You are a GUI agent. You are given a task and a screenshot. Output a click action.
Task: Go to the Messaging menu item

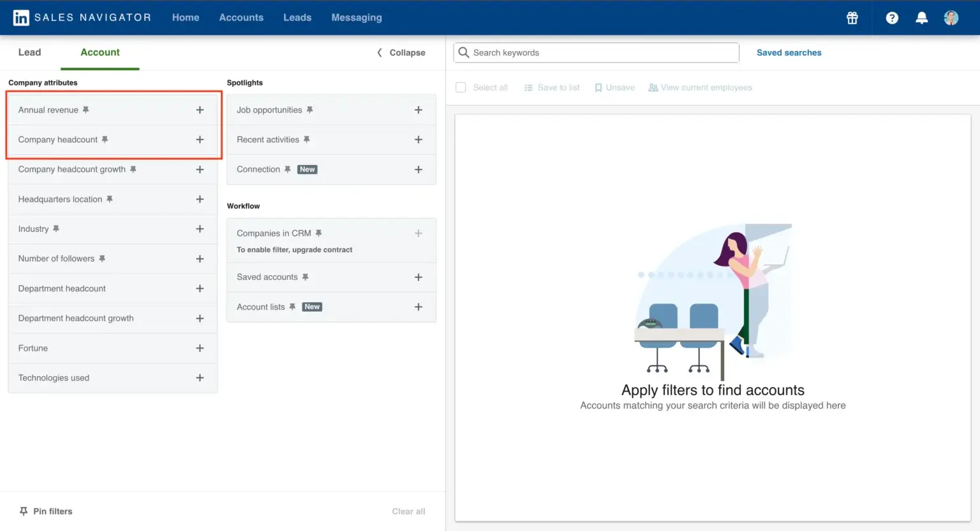click(x=357, y=17)
